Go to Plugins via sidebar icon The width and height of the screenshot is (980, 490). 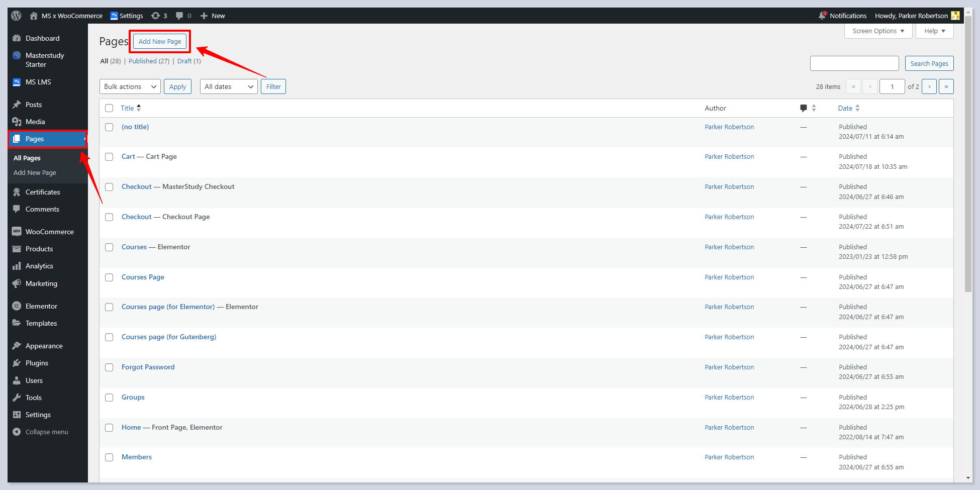pos(17,363)
